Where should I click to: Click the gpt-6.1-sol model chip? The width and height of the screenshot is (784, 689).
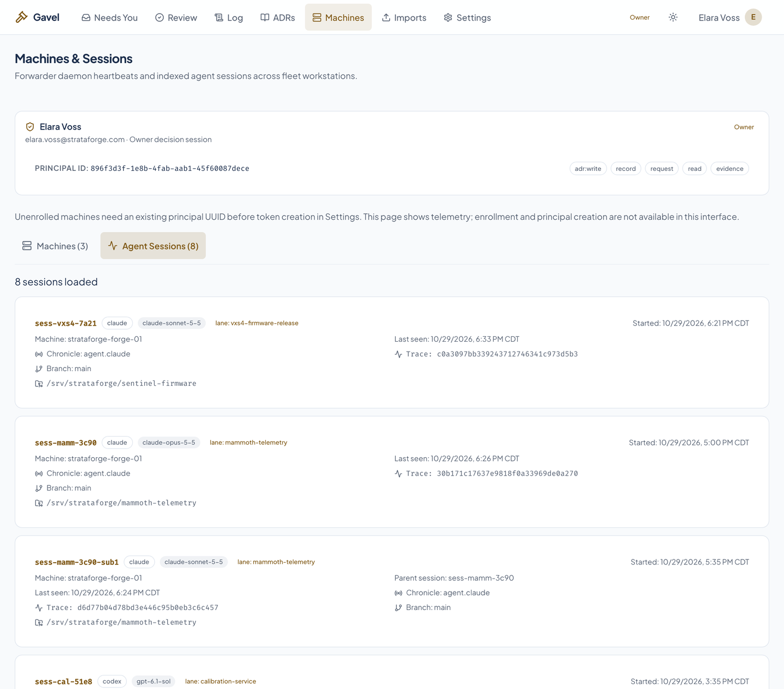point(154,681)
